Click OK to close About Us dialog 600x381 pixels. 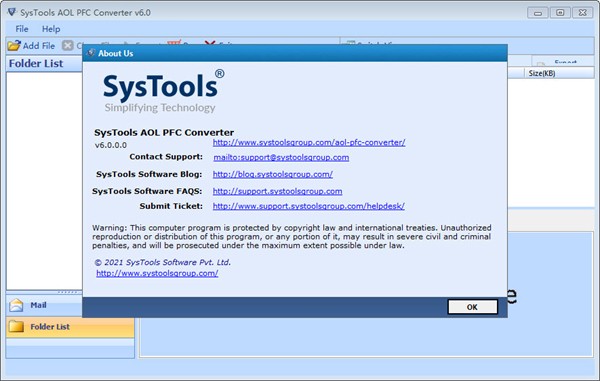pos(473,307)
